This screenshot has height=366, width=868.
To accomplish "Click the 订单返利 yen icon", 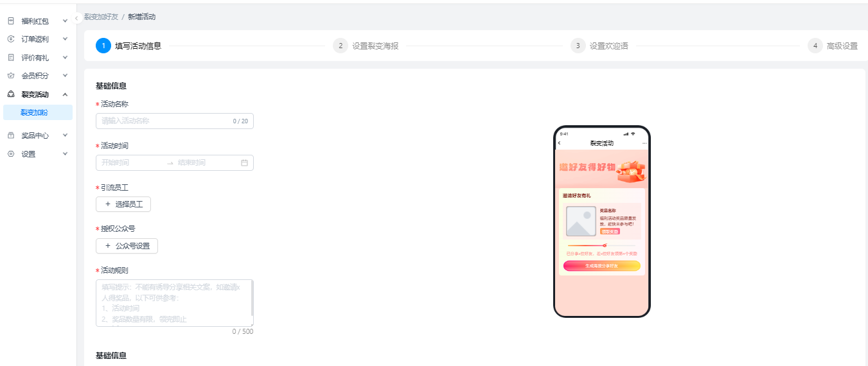I will 11,39.
